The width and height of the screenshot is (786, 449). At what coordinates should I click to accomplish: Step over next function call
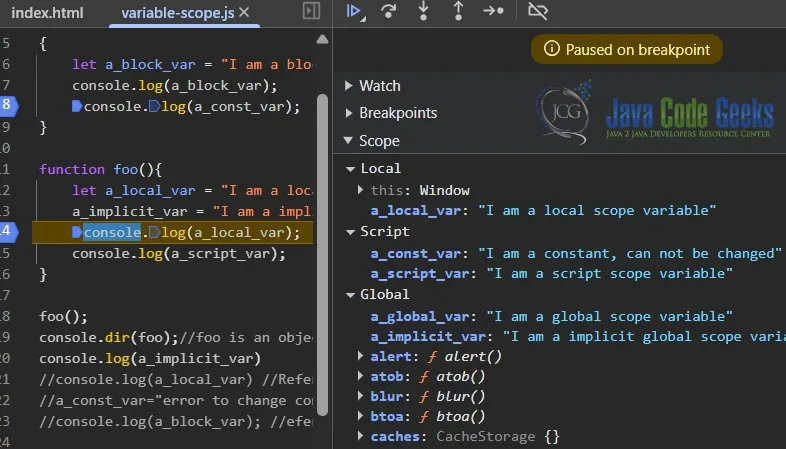pos(388,11)
